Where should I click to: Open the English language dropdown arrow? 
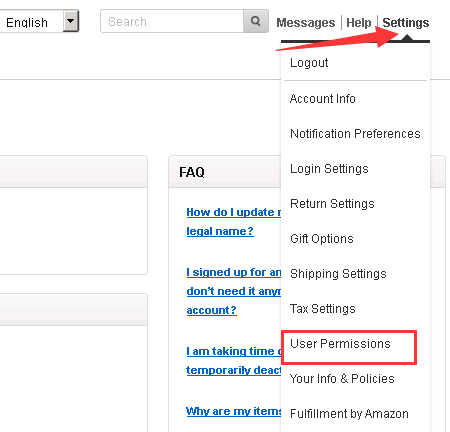pyautogui.click(x=71, y=21)
